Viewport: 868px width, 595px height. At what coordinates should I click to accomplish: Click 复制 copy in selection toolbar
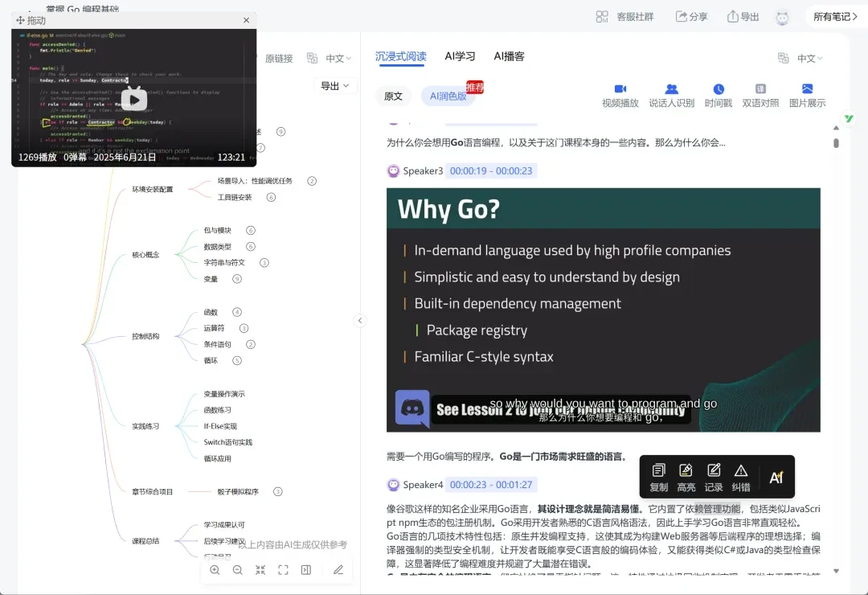pyautogui.click(x=659, y=478)
